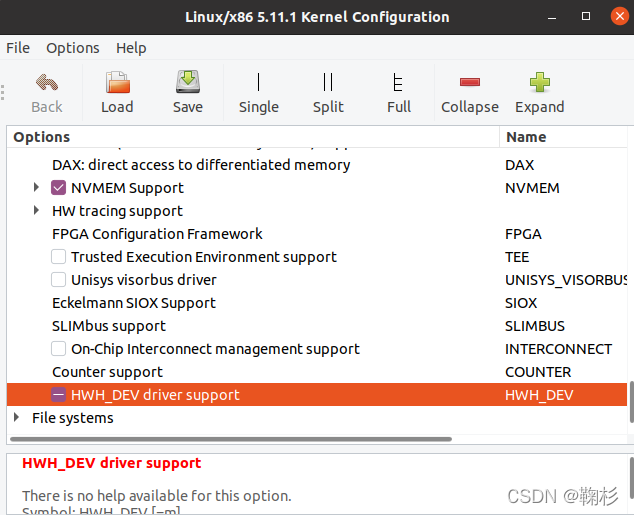634x515 pixels.
Task: Select FPGA Configuration Framework row
Action: coord(317,234)
